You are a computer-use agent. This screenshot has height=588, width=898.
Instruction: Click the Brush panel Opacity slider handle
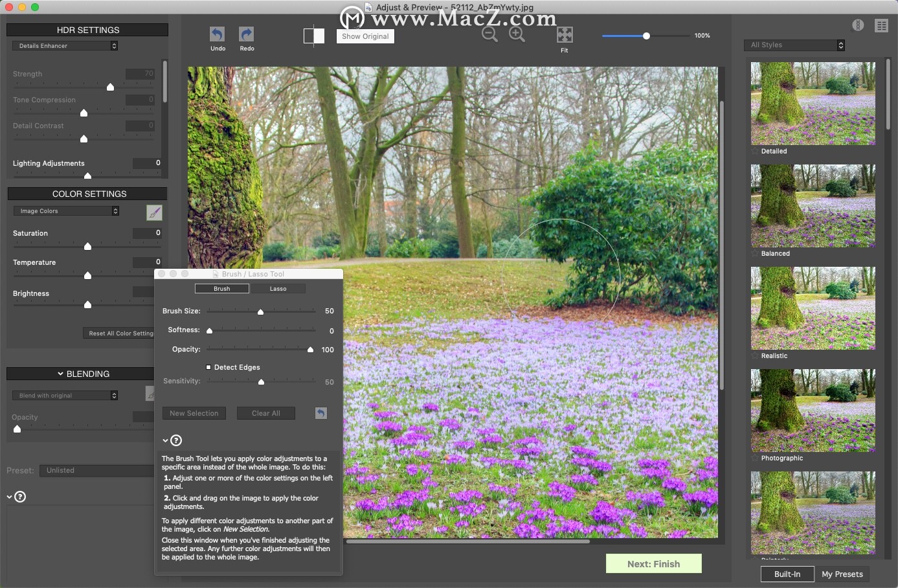point(310,350)
